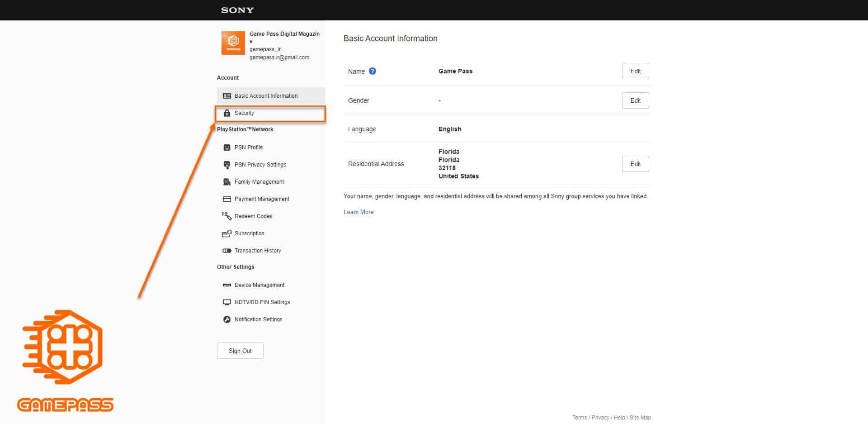
Task: Click the PSN Privacy Settings icon
Action: tap(227, 165)
